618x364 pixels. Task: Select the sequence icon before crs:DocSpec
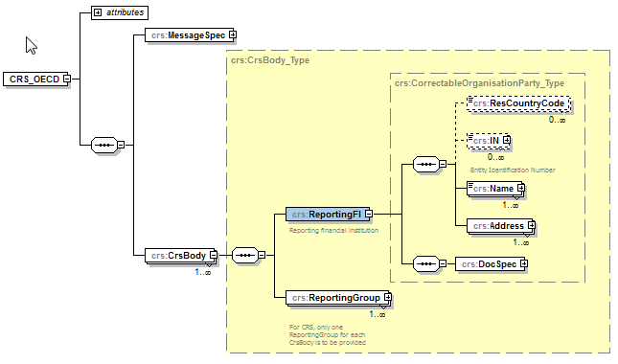426,264
